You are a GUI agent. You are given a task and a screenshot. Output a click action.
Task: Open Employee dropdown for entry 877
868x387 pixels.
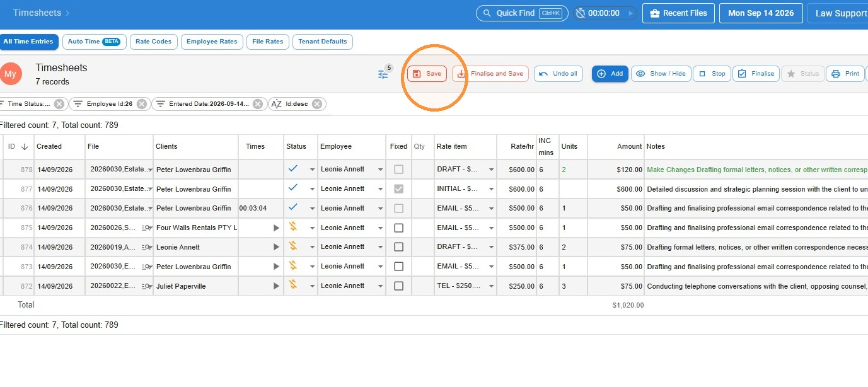point(380,189)
